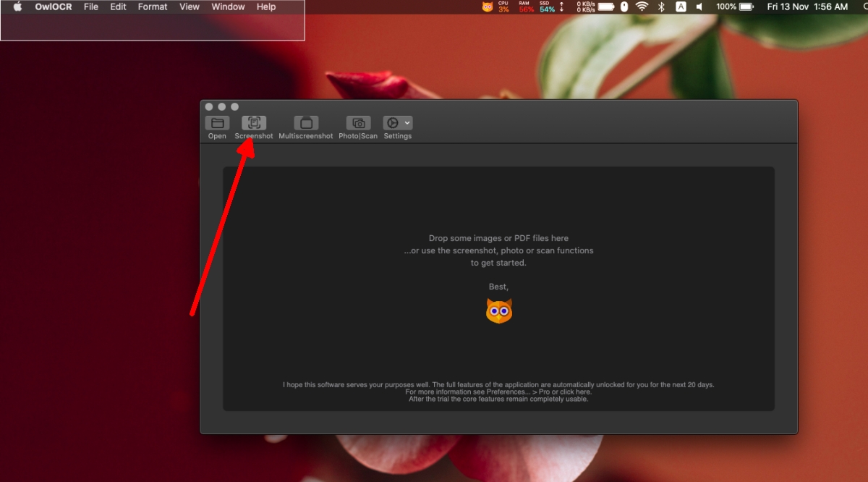Open the Bluetooth status menu
The height and width of the screenshot is (482, 868).
point(661,7)
